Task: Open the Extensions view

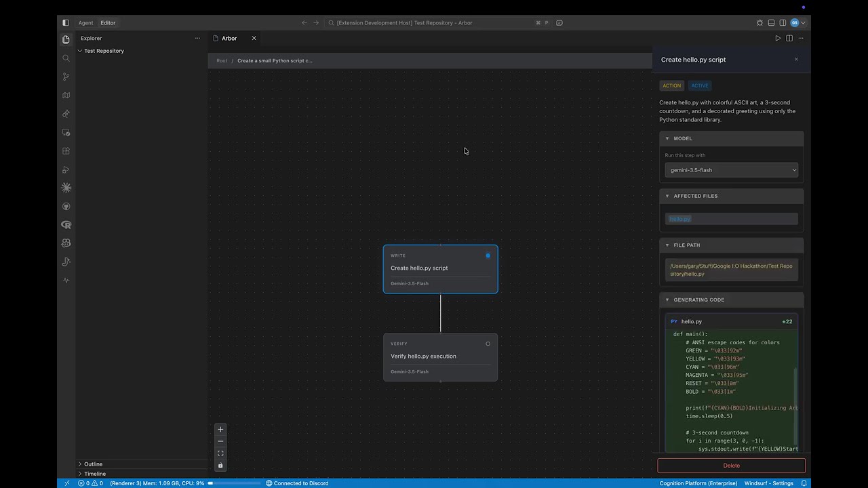Action: click(x=66, y=151)
